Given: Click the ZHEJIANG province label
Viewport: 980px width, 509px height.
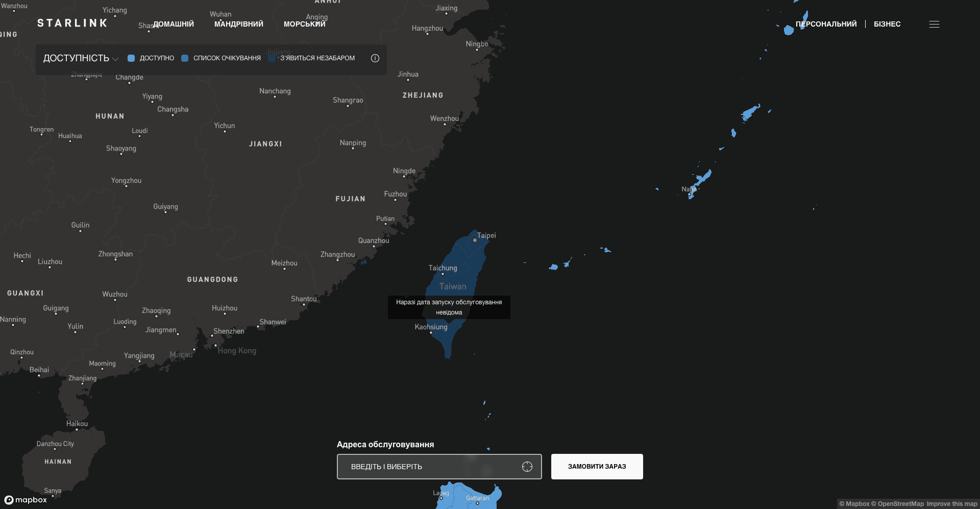Looking at the screenshot, I should (423, 95).
